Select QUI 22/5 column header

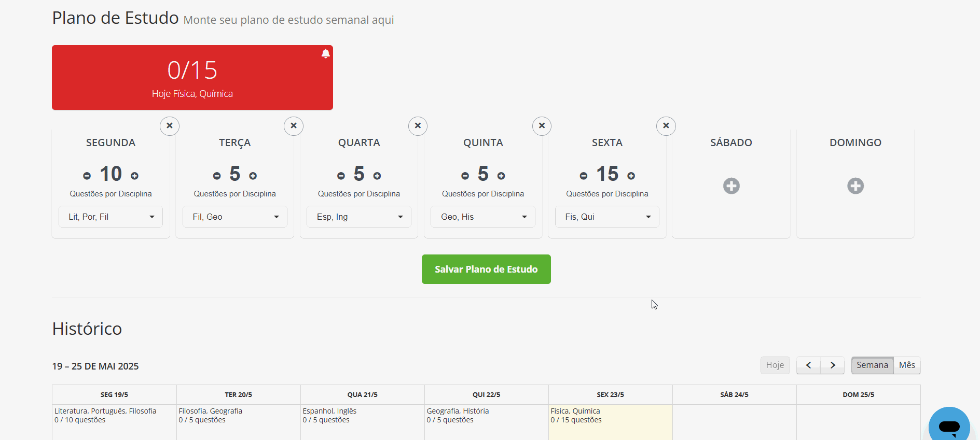pos(486,394)
